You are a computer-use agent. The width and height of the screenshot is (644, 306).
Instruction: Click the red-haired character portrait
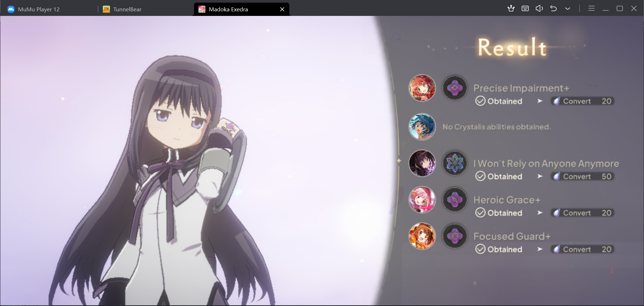(422, 88)
